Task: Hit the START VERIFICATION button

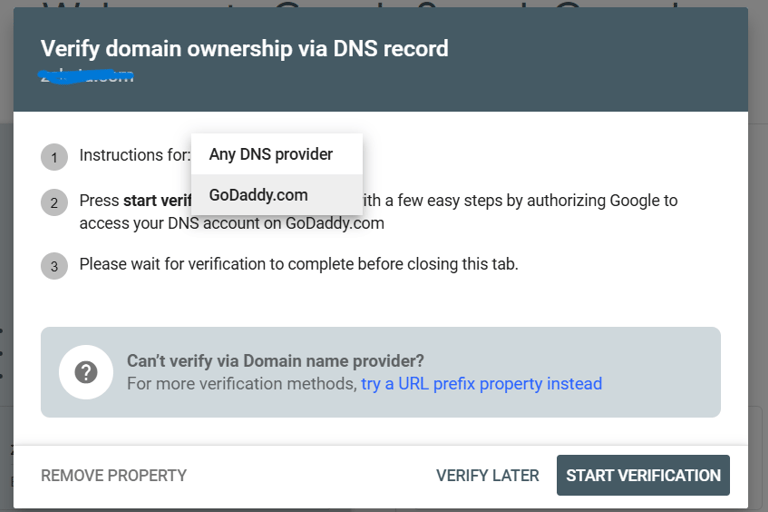Action: [x=643, y=475]
